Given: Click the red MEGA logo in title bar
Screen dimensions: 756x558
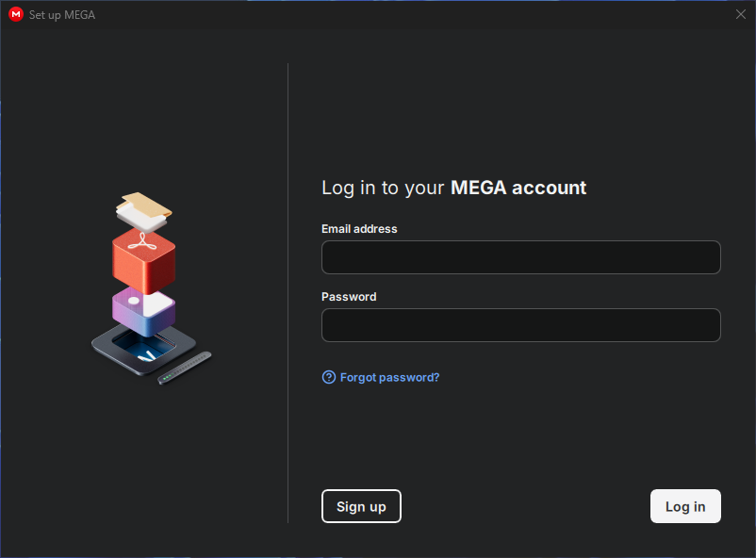Looking at the screenshot, I should tap(16, 14).
